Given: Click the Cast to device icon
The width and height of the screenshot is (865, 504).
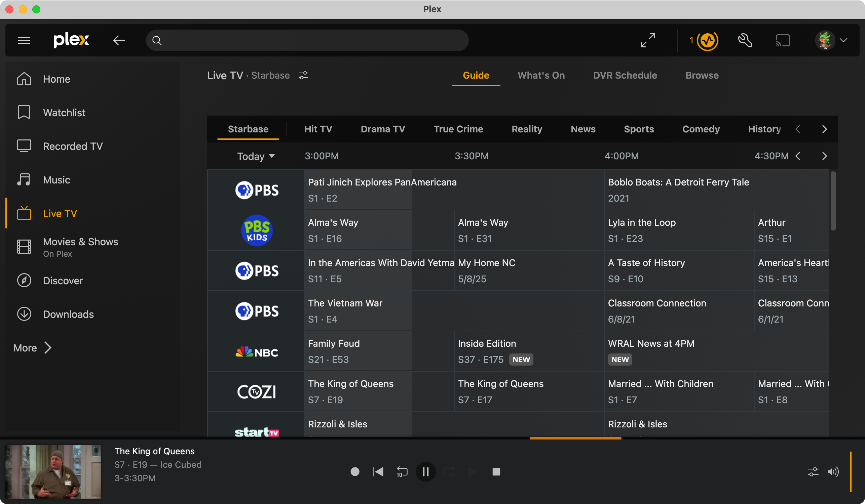Looking at the screenshot, I should click(x=783, y=40).
